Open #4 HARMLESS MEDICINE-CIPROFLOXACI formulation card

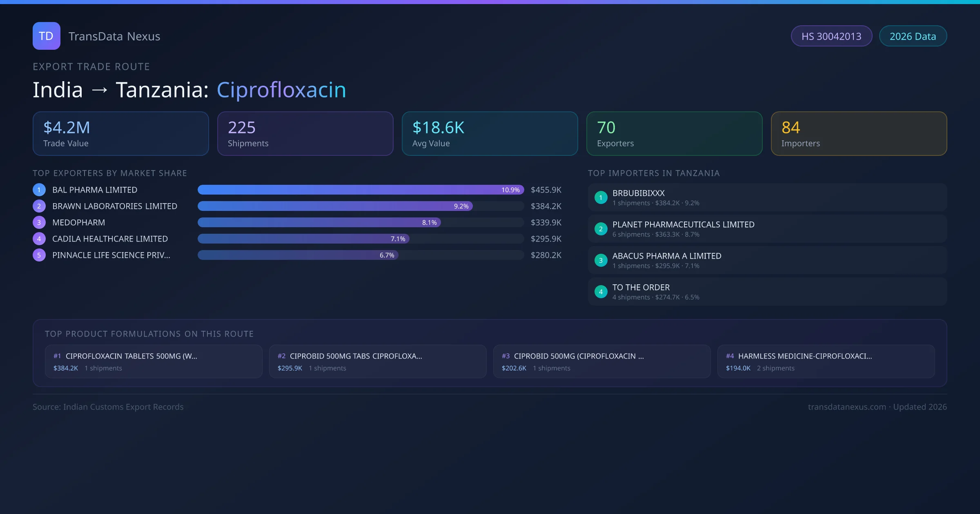tap(826, 361)
